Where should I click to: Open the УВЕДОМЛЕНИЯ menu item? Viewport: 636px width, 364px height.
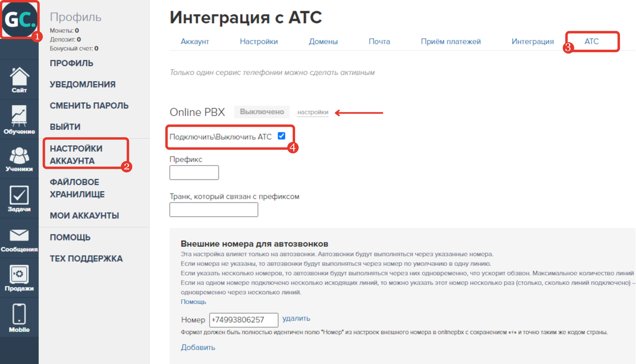click(x=83, y=84)
